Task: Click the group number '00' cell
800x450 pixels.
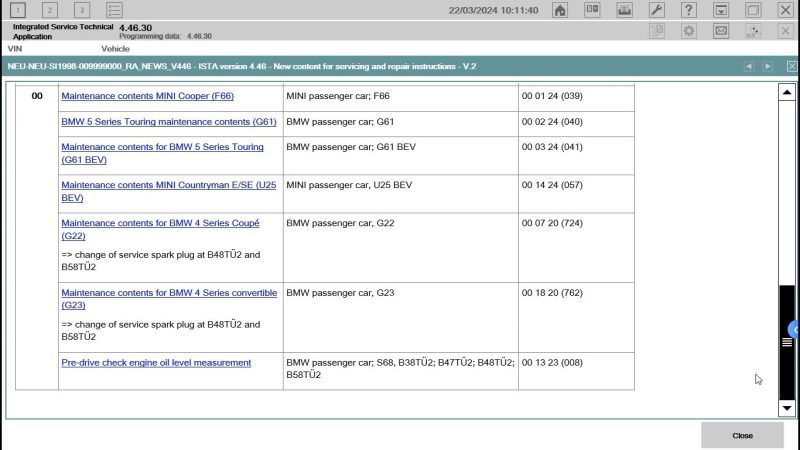Action: pyautogui.click(x=37, y=237)
